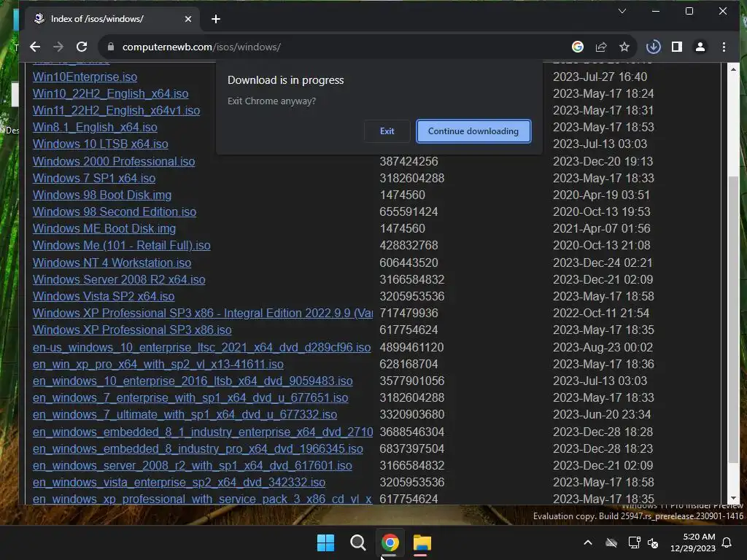Open en_windows_embedded_8_industry_pro iso link
This screenshot has width=747, height=560.
click(x=198, y=448)
